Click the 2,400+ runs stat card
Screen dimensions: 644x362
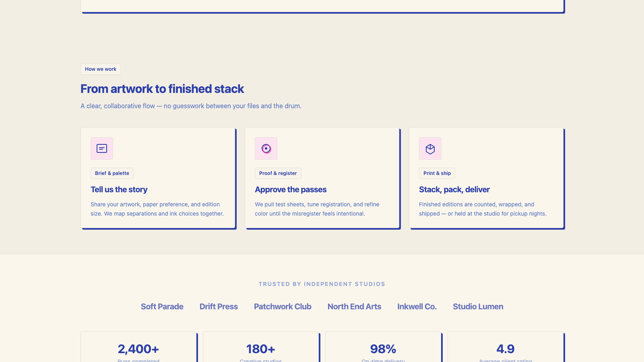[138, 347]
